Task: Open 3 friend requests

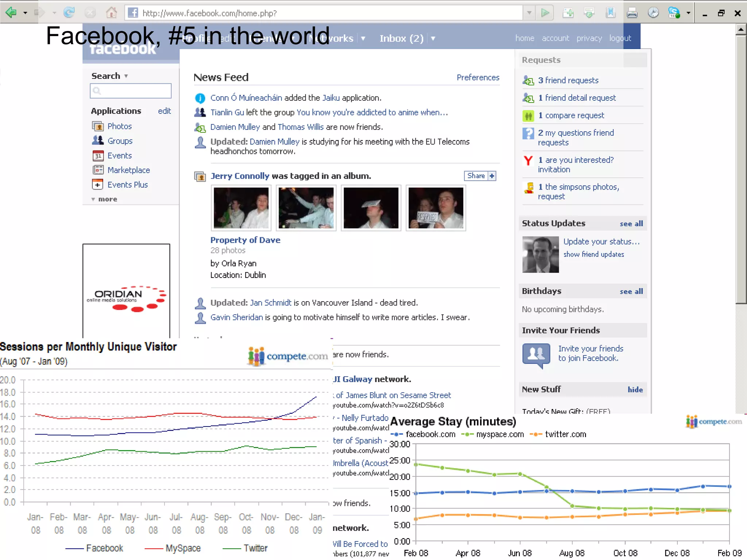Action: coord(568,80)
